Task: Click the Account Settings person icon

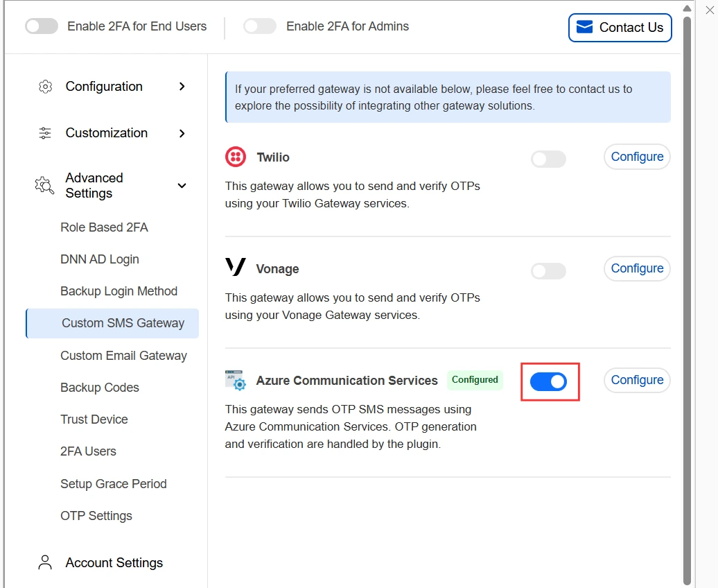Action: [45, 562]
